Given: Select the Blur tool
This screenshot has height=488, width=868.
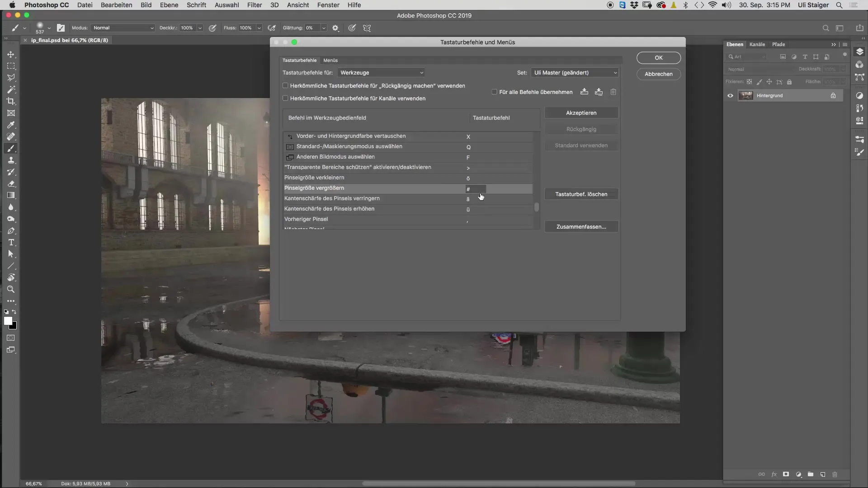Looking at the screenshot, I should (x=11, y=207).
